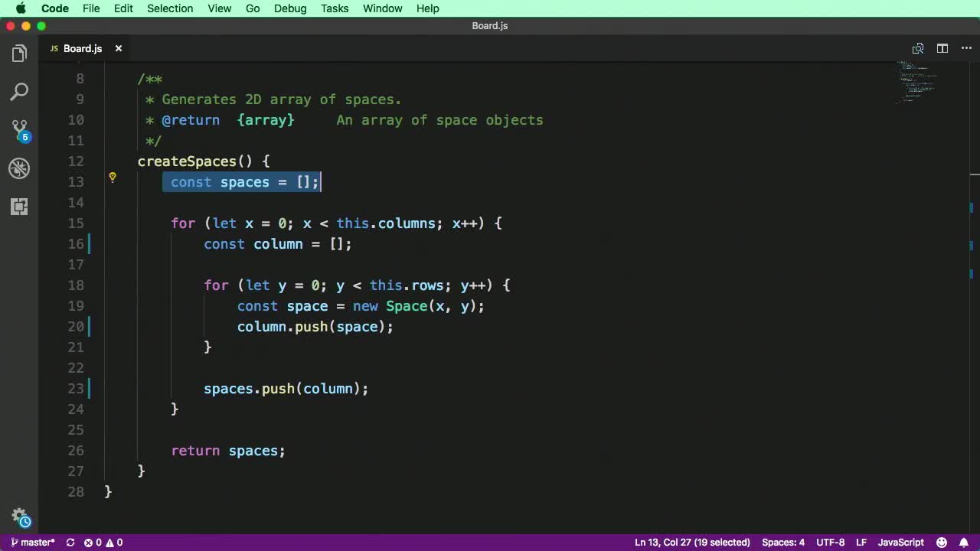This screenshot has width=980, height=551.
Task: Open the Explorer view in activity bar
Action: [x=19, y=54]
